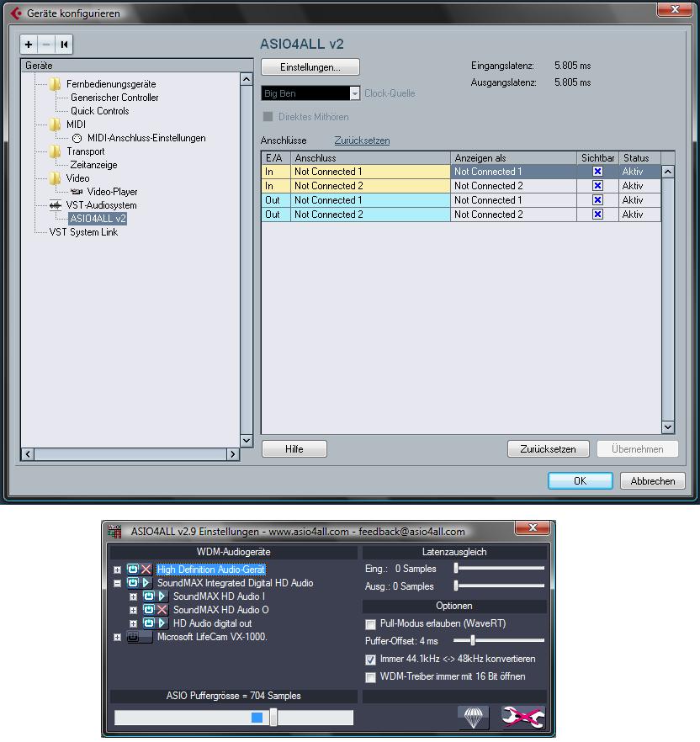Click the Zurücksetzen link next to Anschlüsse

point(362,140)
